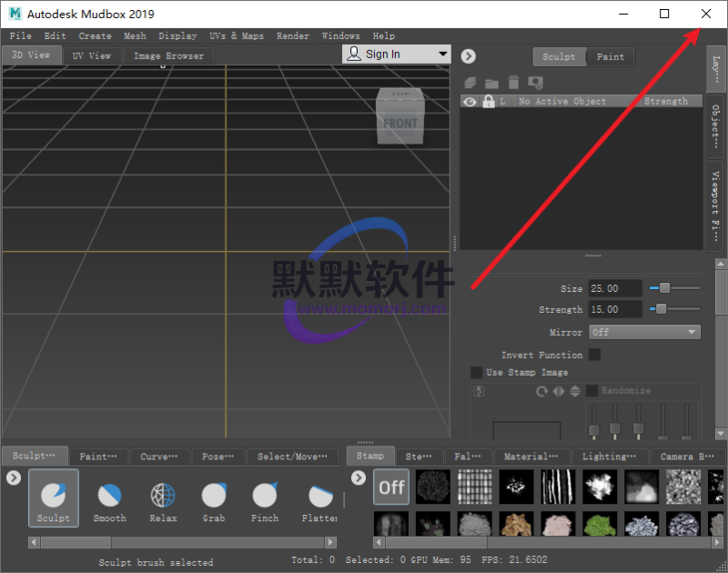728x573 pixels.
Task: Expand the arrow button beside Sculpt/Paint toggle
Action: 469,56
